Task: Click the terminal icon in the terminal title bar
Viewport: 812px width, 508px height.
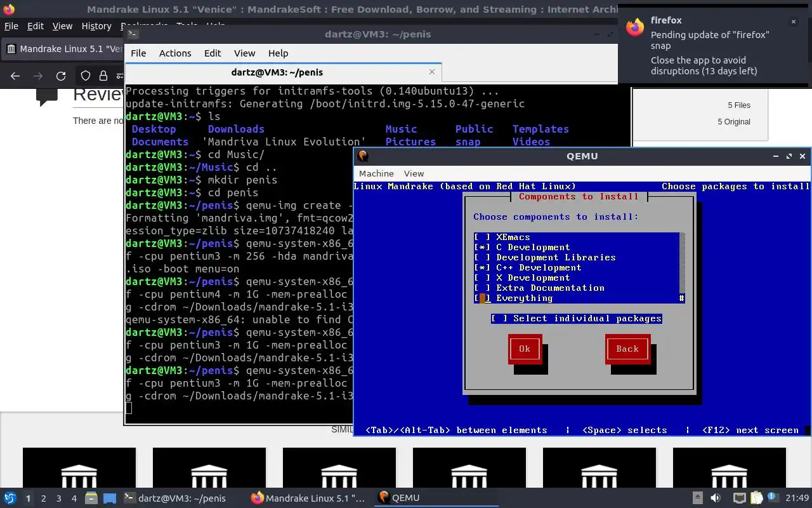Action: point(133,34)
